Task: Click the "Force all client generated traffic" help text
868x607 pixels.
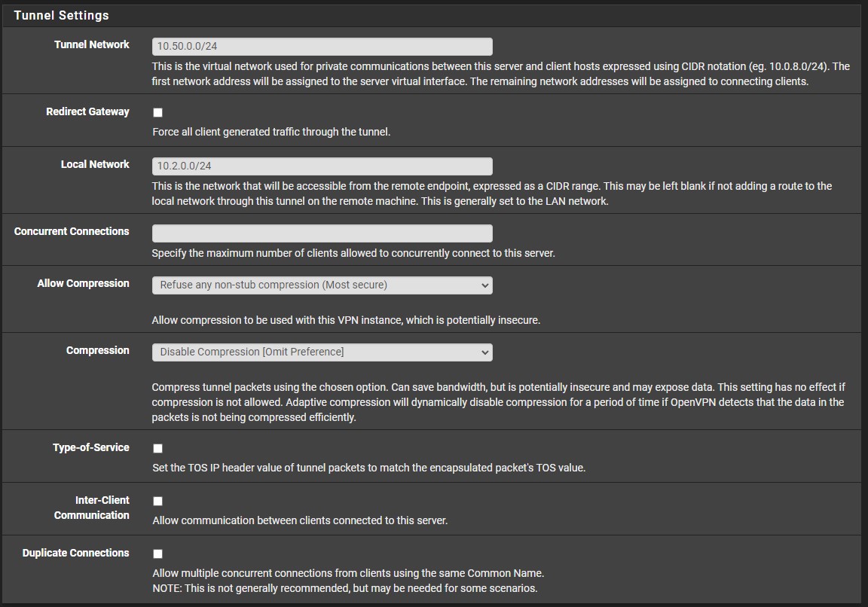Action: pyautogui.click(x=270, y=133)
